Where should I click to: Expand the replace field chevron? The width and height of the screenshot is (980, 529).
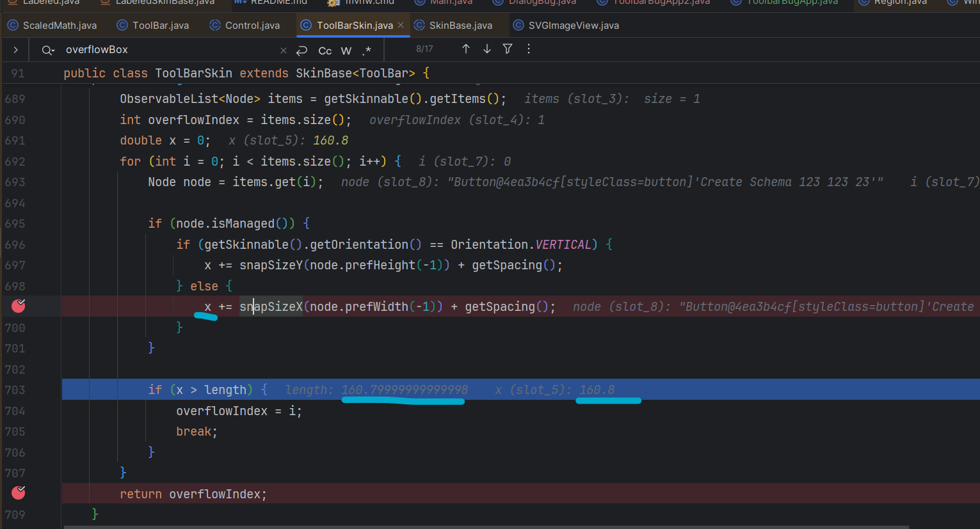pyautogui.click(x=15, y=50)
